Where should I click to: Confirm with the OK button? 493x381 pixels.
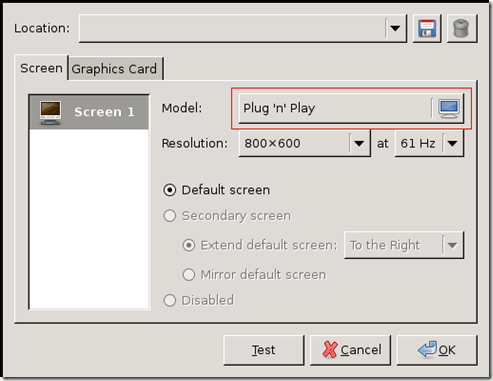coord(437,350)
